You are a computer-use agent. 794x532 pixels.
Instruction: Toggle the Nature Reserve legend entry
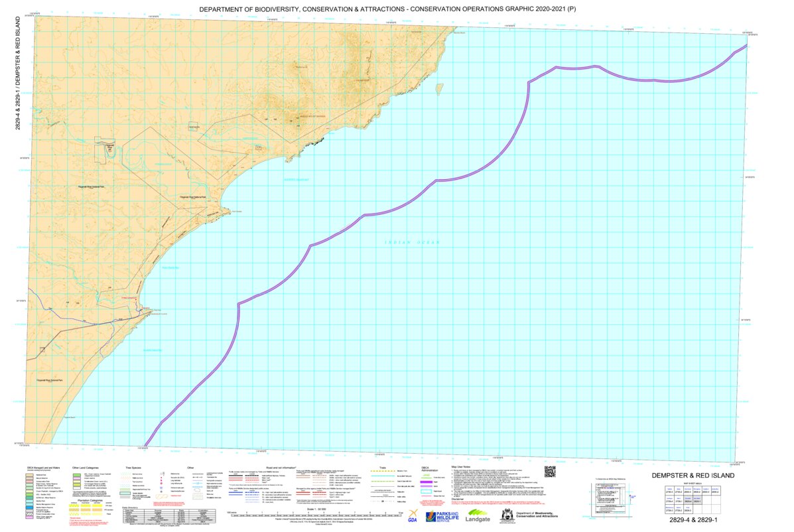coord(29,478)
